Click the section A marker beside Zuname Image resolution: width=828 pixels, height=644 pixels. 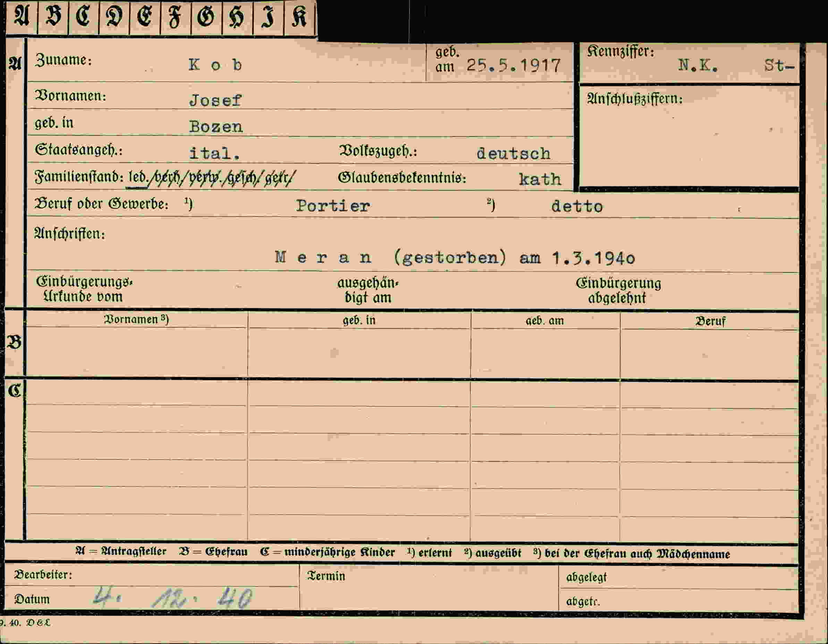[x=15, y=64]
